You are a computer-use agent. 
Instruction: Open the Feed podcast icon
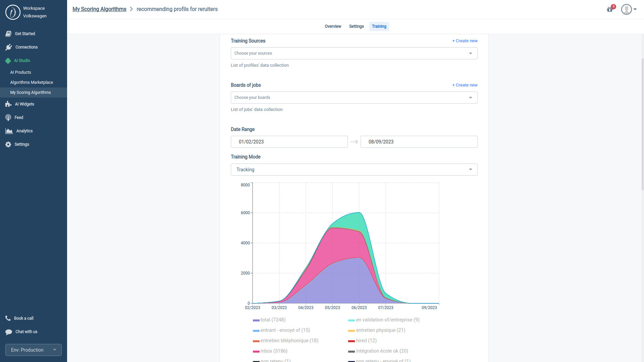pos(8,117)
